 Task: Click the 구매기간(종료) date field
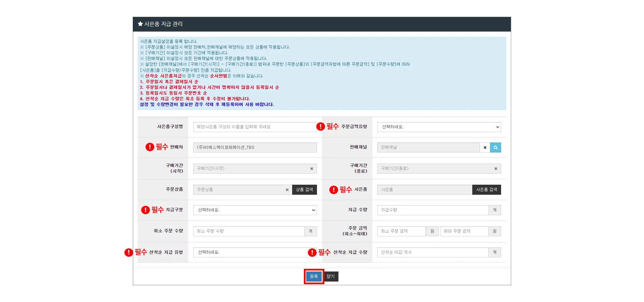point(439,169)
